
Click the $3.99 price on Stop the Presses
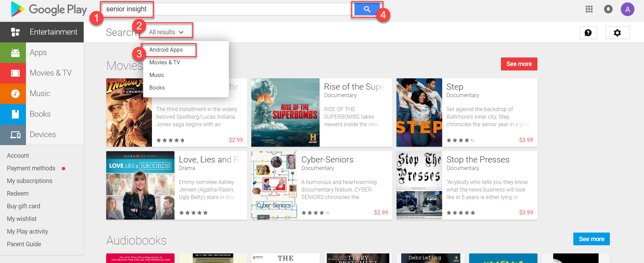526,212
